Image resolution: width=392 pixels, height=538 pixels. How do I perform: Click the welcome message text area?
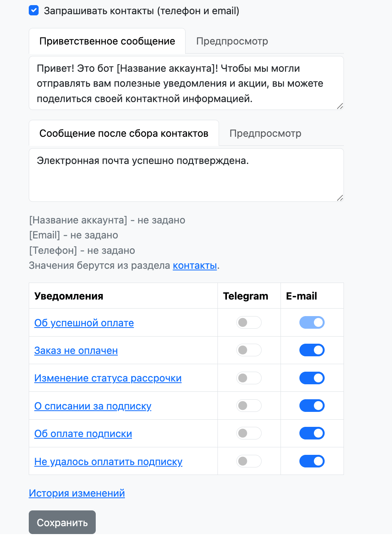(186, 83)
